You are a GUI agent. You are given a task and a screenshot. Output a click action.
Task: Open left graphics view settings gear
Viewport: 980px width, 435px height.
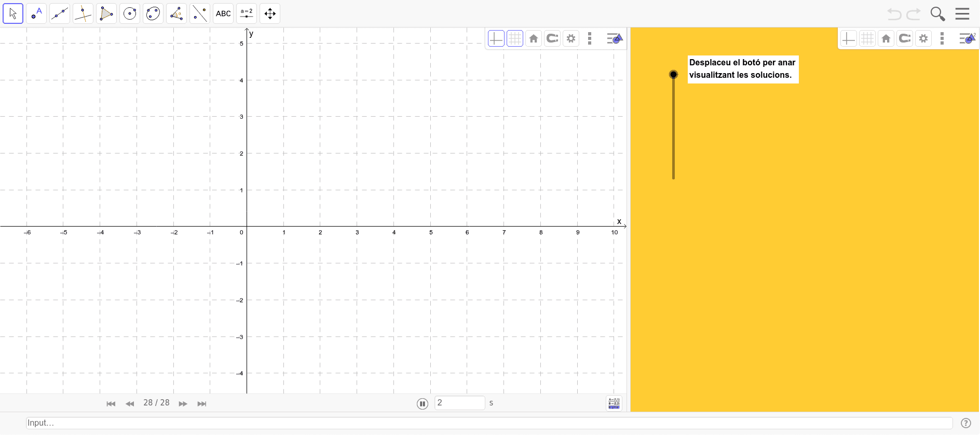click(x=571, y=38)
